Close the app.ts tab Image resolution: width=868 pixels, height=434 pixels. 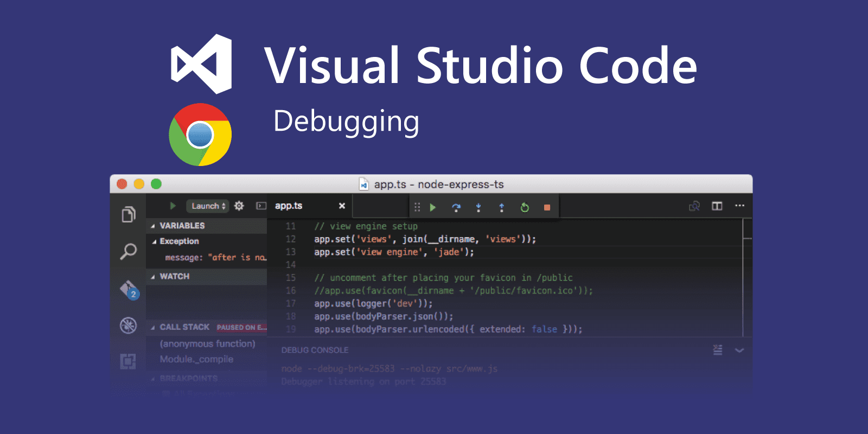[342, 206]
